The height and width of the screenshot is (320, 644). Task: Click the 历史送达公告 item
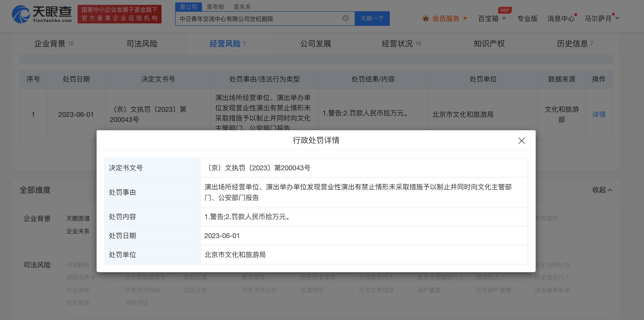260,290
